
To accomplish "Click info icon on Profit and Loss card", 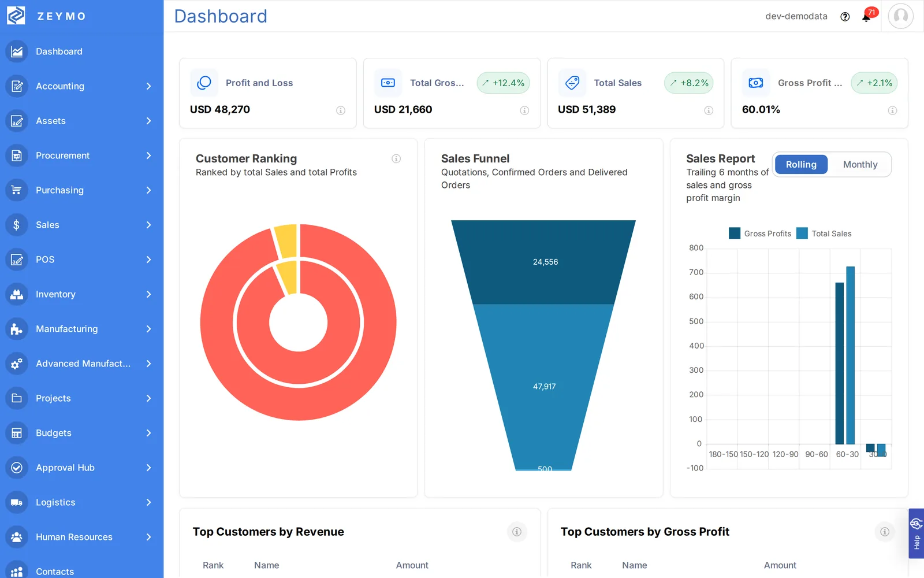I will coord(341,110).
